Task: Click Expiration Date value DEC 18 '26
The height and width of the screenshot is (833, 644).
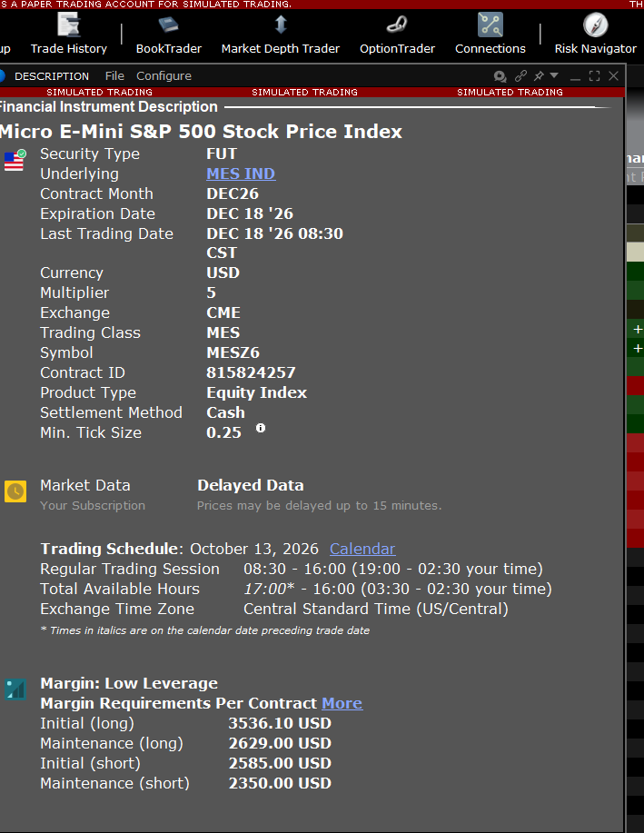Action: click(250, 213)
